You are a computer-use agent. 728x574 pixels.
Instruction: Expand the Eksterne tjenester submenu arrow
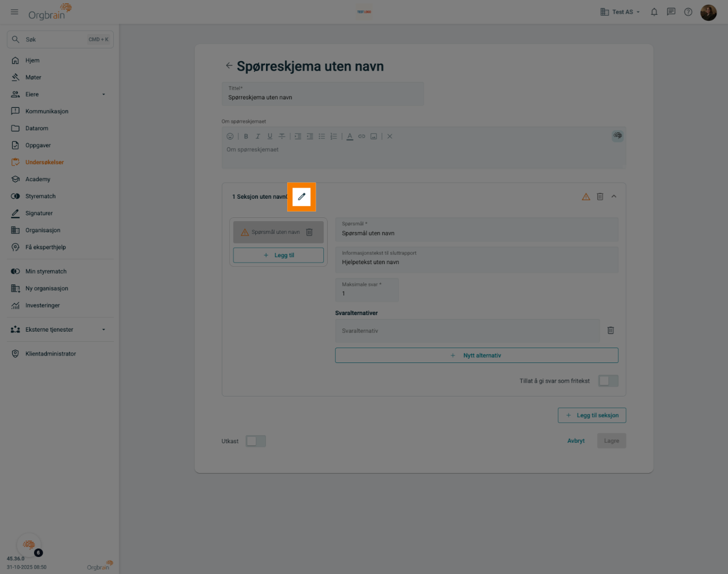point(104,330)
